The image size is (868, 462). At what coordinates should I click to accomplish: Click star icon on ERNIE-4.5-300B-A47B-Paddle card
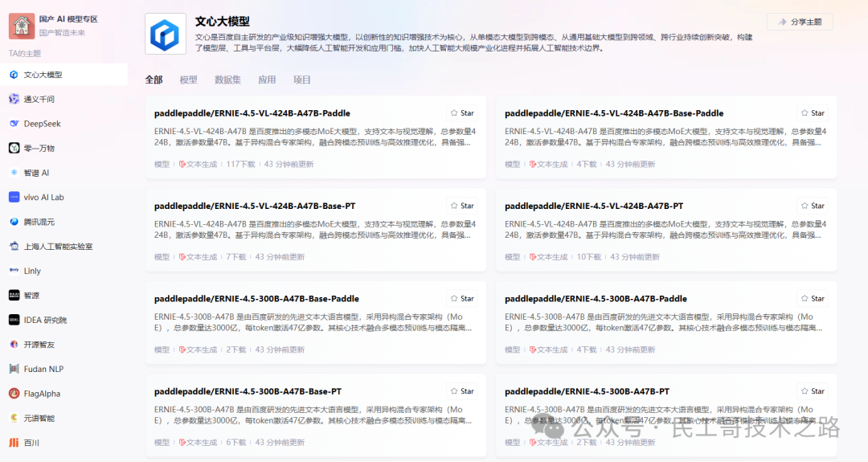805,298
